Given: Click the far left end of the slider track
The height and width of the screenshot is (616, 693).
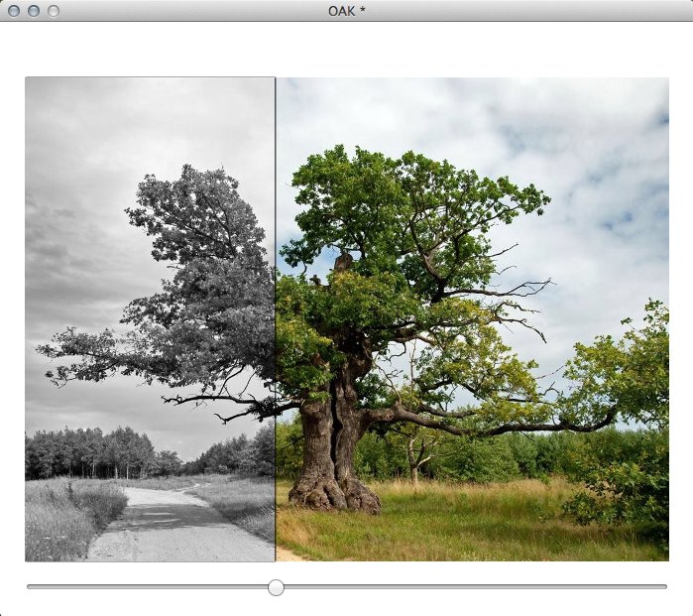Looking at the screenshot, I should 30,586.
